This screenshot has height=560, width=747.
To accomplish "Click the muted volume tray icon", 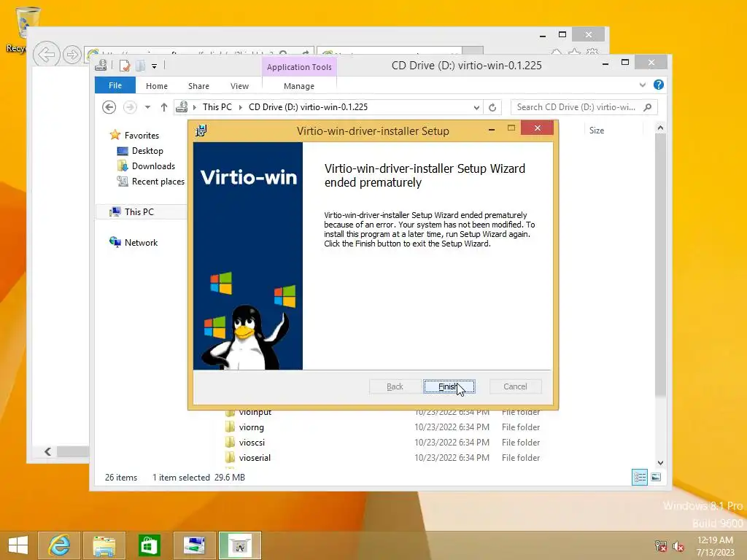I will click(x=678, y=547).
